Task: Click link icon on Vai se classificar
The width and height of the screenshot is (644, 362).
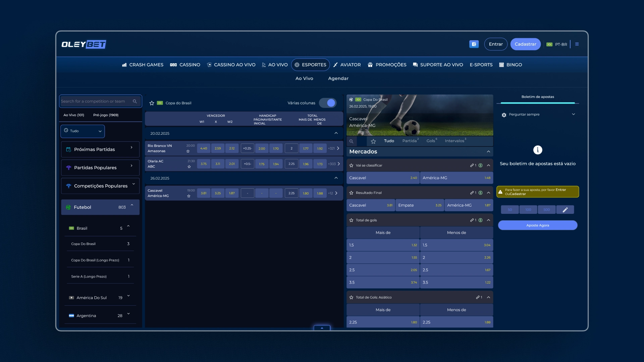Action: tap(472, 165)
